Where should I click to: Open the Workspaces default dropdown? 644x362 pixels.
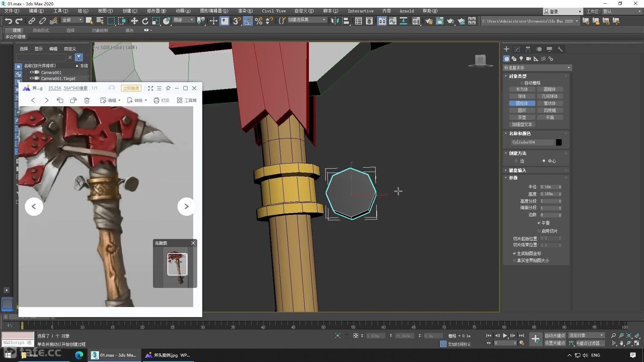pyautogui.click(x=622, y=11)
